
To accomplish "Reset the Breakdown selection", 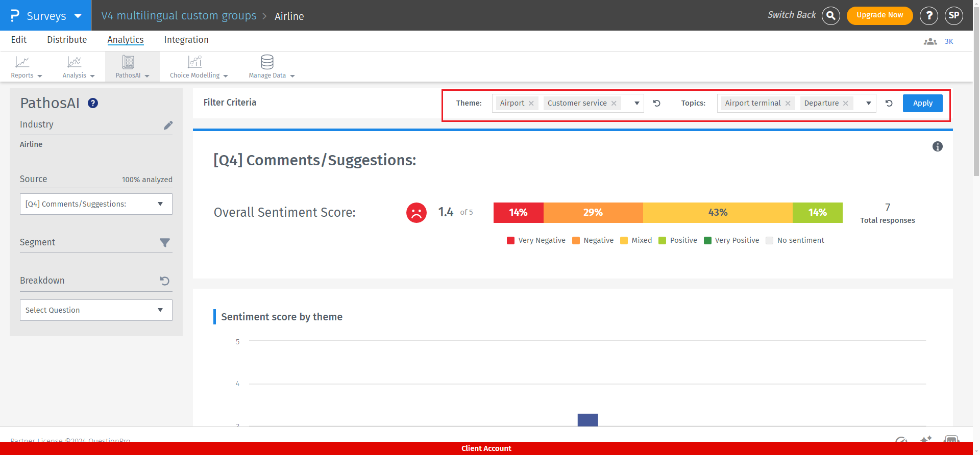I will click(x=164, y=281).
